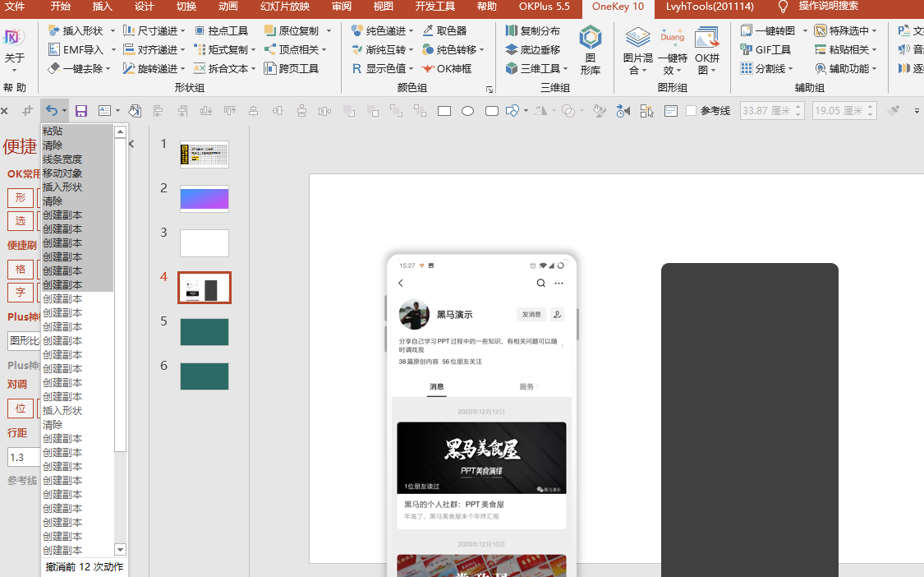The height and width of the screenshot is (577, 924).
Task: Open the 分割线 dropdown
Action: point(790,68)
